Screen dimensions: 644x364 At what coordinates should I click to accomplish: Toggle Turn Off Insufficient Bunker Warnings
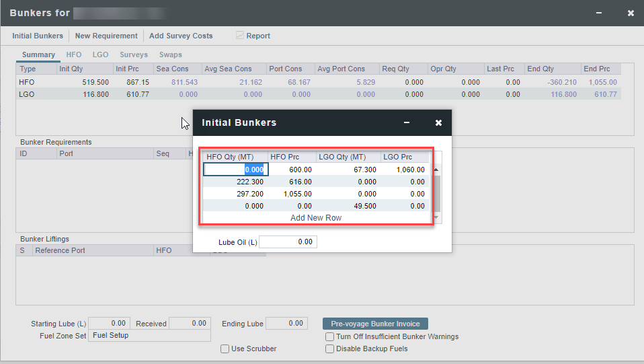pyautogui.click(x=329, y=336)
